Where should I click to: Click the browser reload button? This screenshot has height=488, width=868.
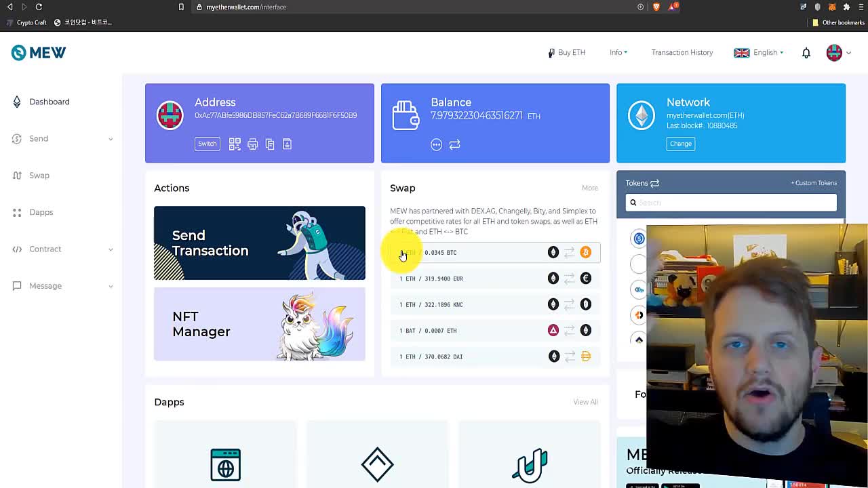[39, 7]
